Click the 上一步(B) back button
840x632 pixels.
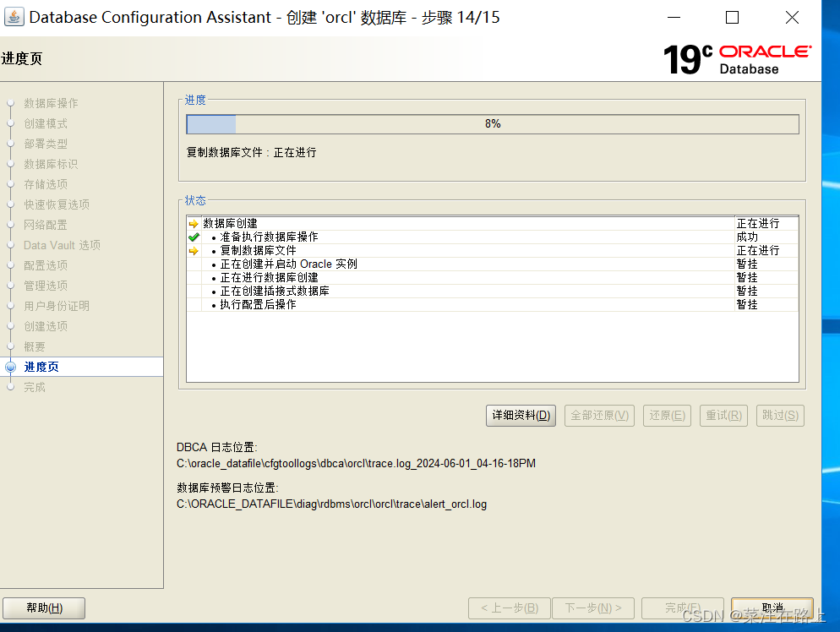pos(510,608)
